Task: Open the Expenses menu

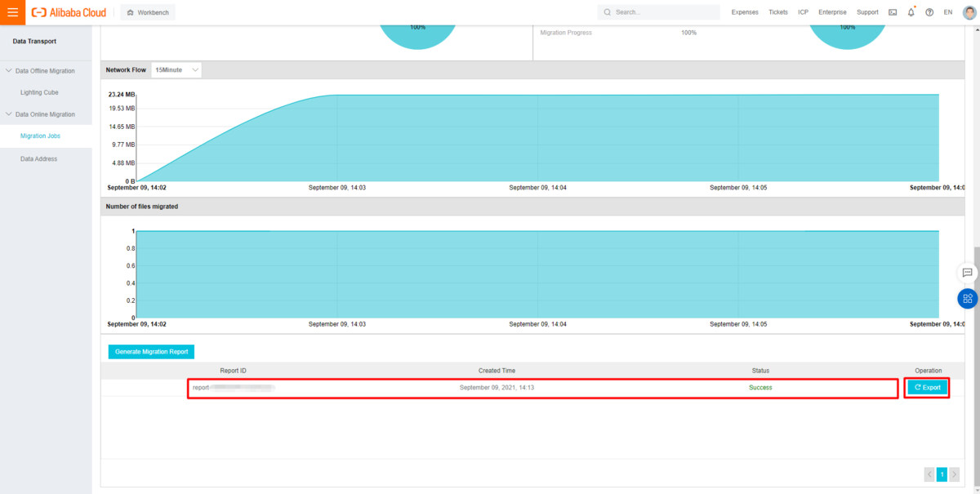Action: tap(745, 12)
